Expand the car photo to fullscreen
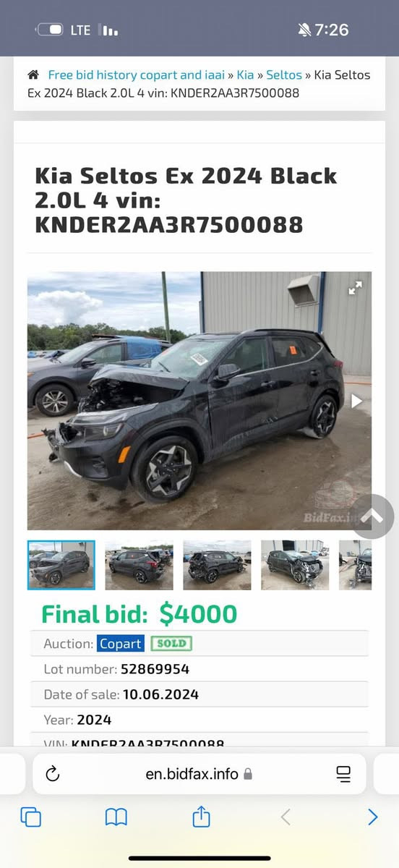Viewport: 399px width, 868px height. (x=355, y=288)
